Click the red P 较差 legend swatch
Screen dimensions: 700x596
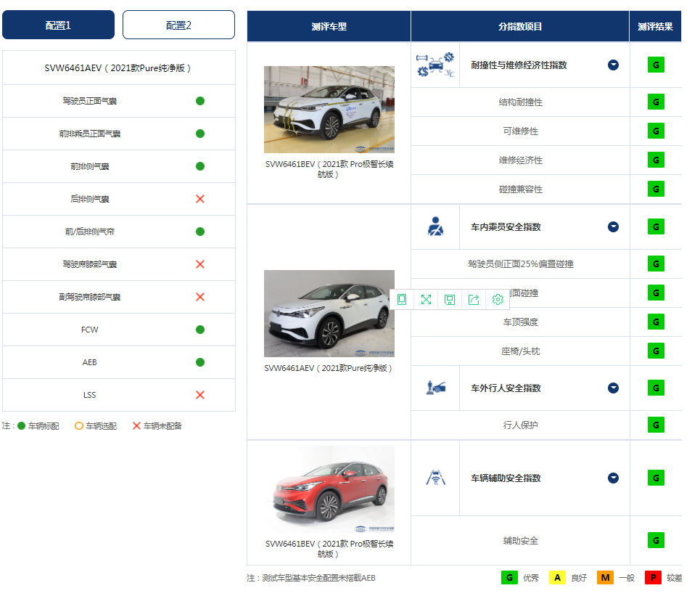pyautogui.click(x=653, y=578)
